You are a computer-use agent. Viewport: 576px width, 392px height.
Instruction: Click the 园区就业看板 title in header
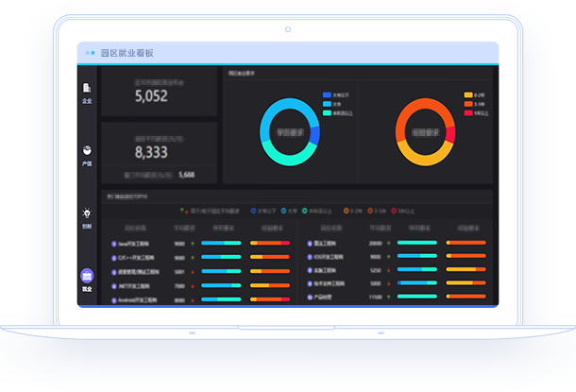(127, 53)
